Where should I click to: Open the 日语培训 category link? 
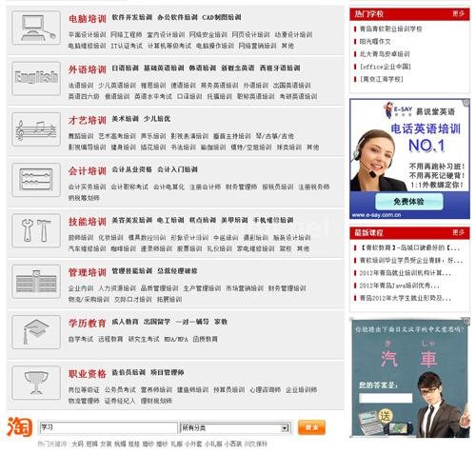(125, 68)
